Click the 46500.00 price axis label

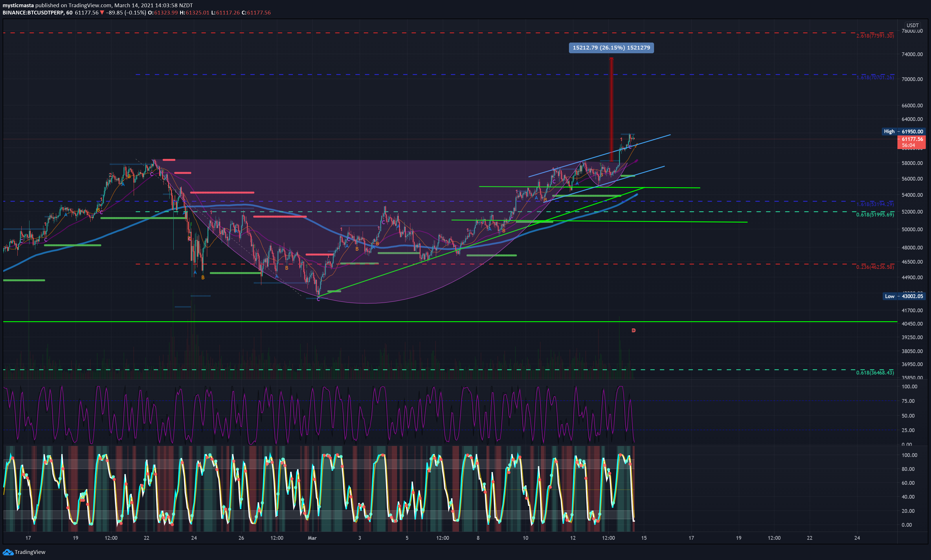coord(912,262)
